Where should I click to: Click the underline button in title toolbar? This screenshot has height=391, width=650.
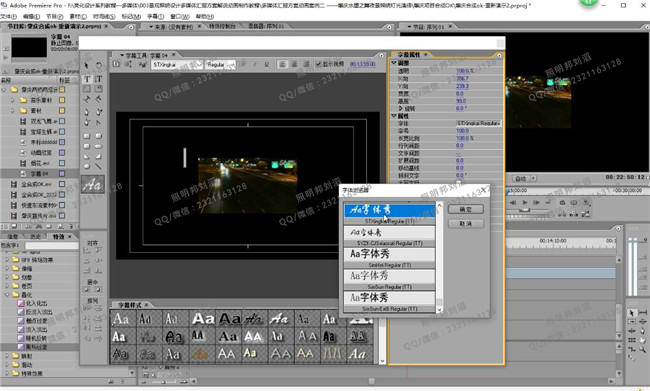pos(267,64)
